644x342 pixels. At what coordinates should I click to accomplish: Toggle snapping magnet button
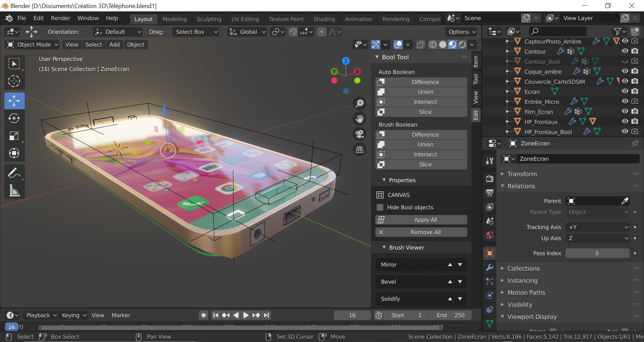[293, 32]
